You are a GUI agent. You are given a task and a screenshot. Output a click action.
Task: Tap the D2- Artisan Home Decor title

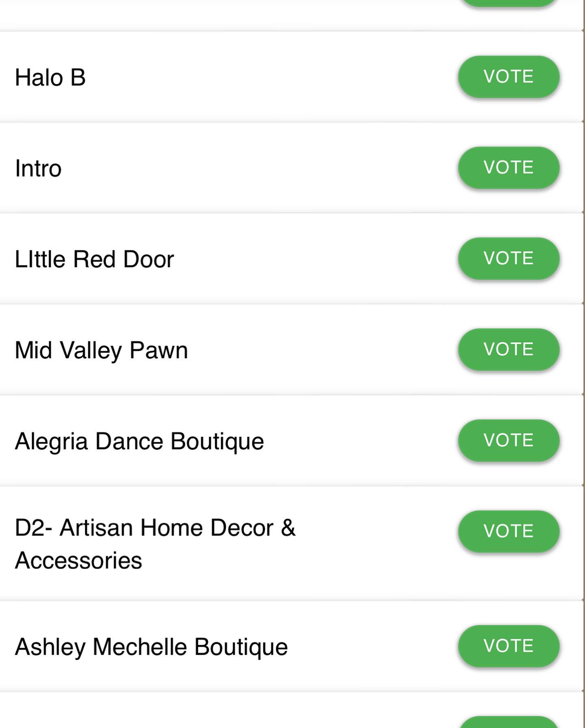(155, 528)
